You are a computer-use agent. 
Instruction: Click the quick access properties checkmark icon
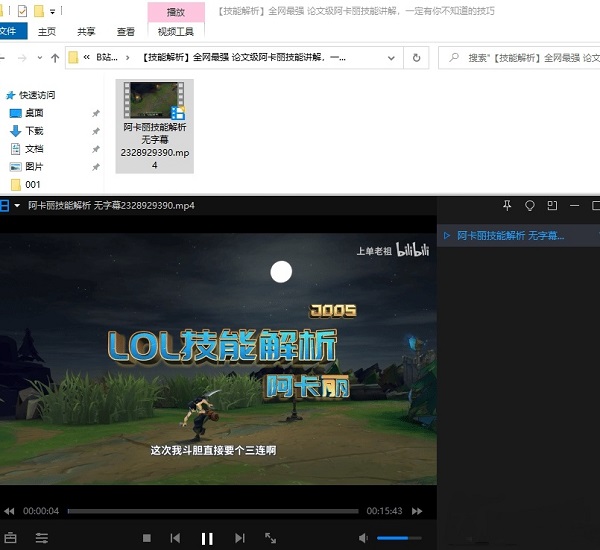22,11
